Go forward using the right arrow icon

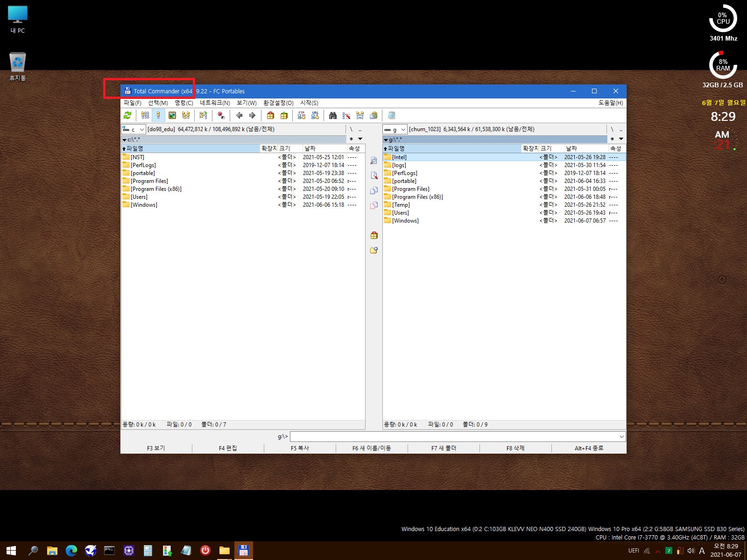253,115
